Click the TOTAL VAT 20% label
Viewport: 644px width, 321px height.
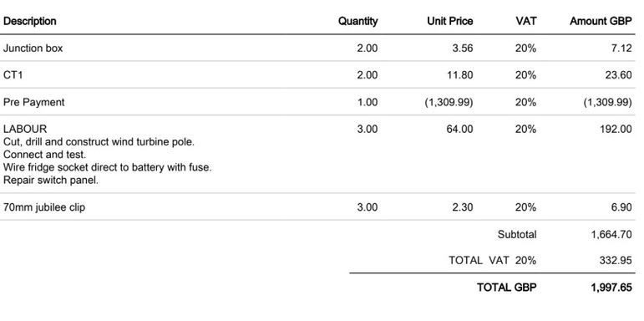pyautogui.click(x=493, y=260)
